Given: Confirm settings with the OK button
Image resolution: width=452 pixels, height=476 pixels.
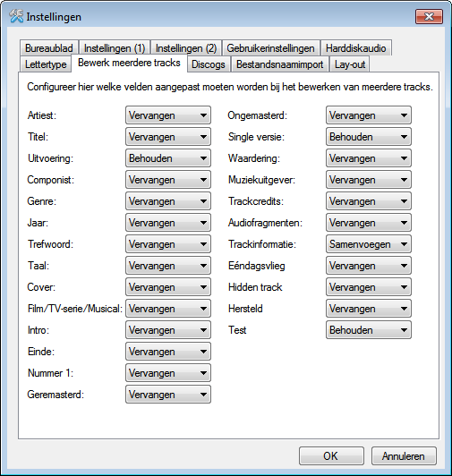Looking at the screenshot, I should (331, 455).
